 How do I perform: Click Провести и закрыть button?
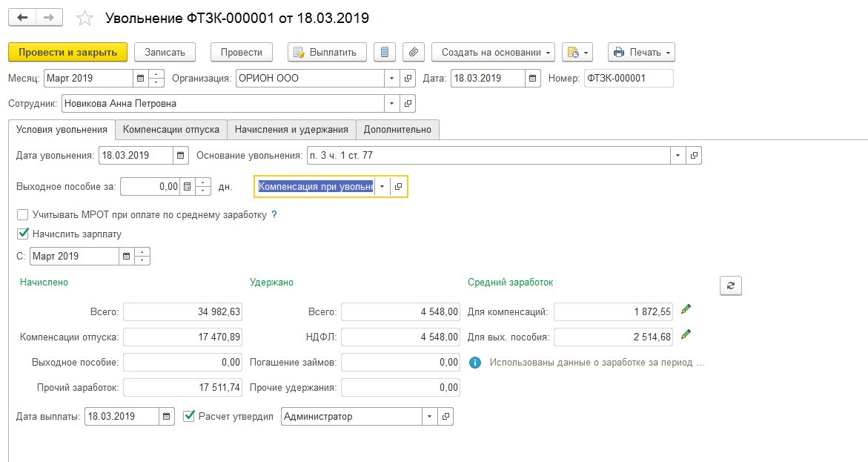pyautogui.click(x=67, y=52)
